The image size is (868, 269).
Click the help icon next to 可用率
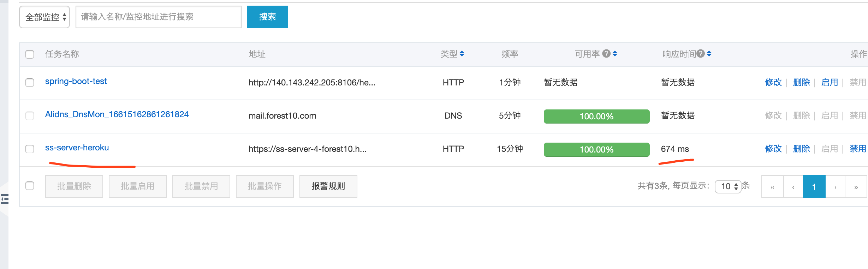point(606,54)
